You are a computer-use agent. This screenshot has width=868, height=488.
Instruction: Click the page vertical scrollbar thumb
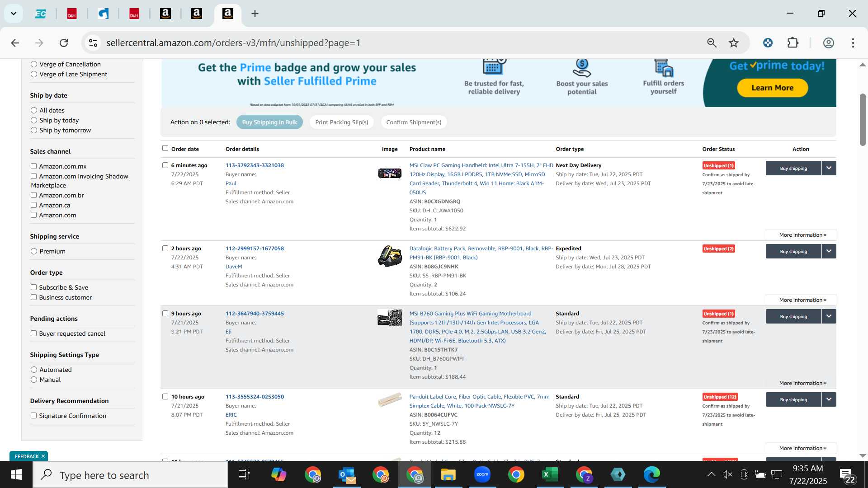tap(862, 120)
